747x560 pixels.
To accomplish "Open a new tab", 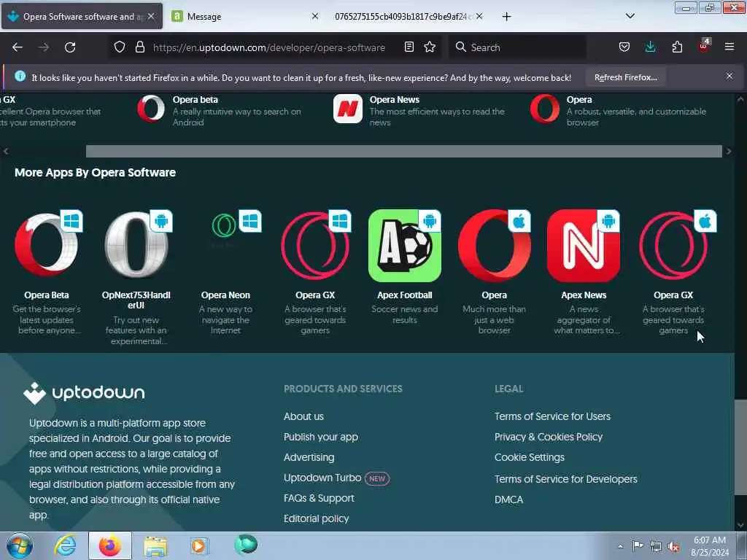I will [x=506, y=17].
